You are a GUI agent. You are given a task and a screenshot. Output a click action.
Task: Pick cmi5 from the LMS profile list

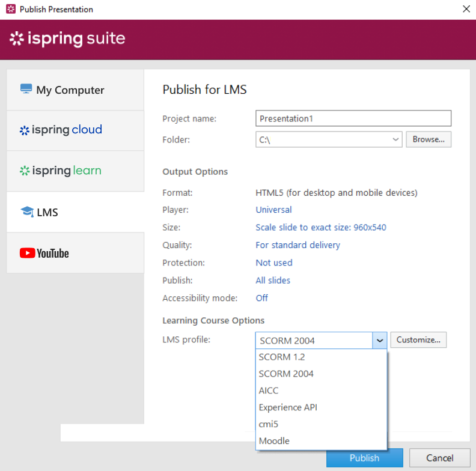click(x=321, y=424)
